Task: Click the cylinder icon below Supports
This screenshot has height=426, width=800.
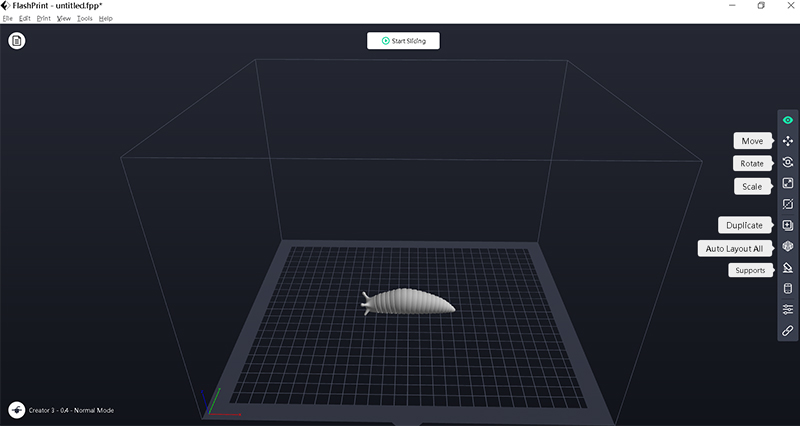Action: tap(788, 288)
